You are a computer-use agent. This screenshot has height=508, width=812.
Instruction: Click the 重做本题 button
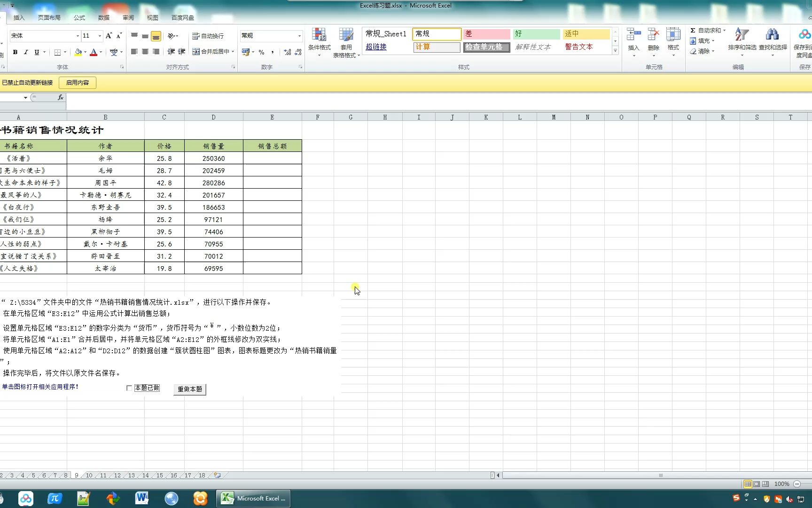coord(189,389)
